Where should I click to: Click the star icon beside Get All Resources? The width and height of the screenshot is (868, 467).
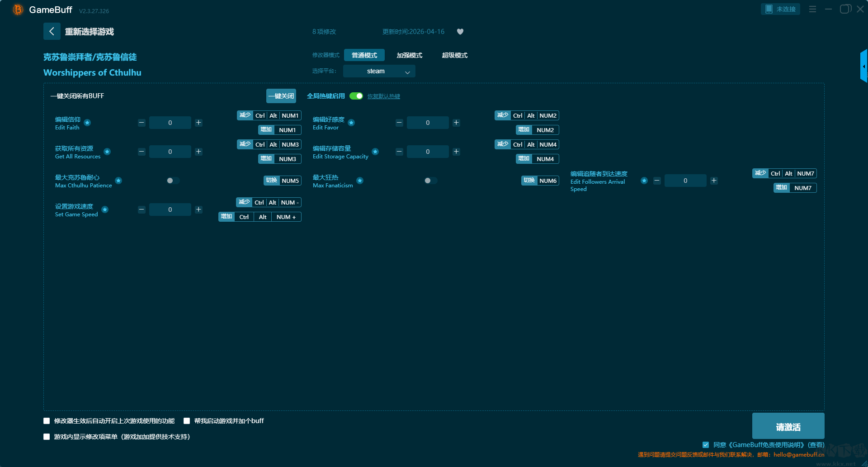coord(107,152)
